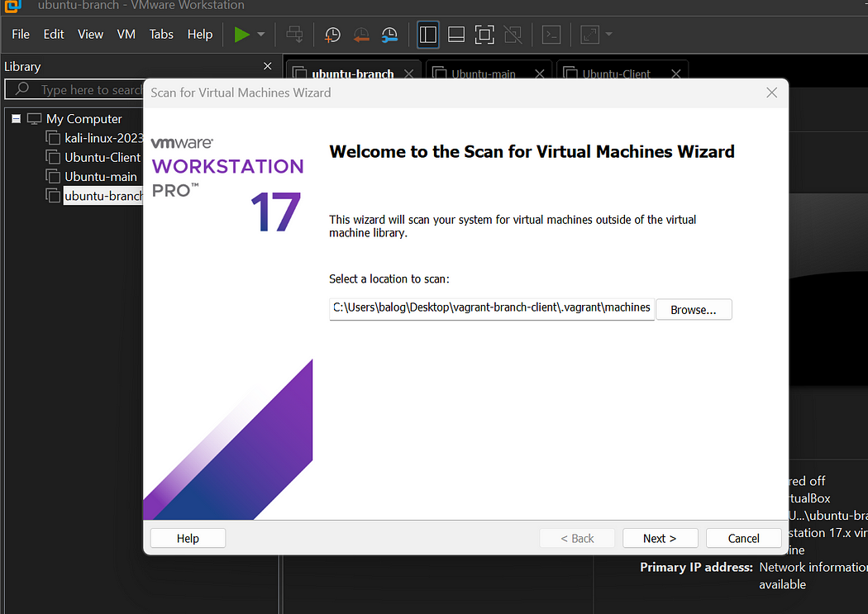Collapse the My Computer tree node

point(16,118)
